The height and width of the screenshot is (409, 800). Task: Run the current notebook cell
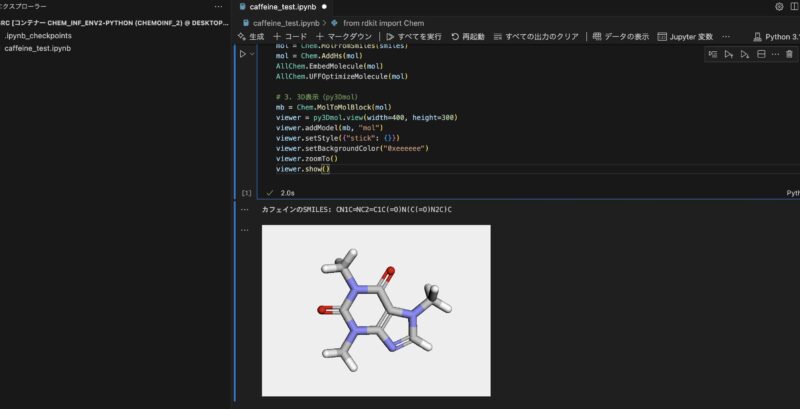pyautogui.click(x=243, y=54)
